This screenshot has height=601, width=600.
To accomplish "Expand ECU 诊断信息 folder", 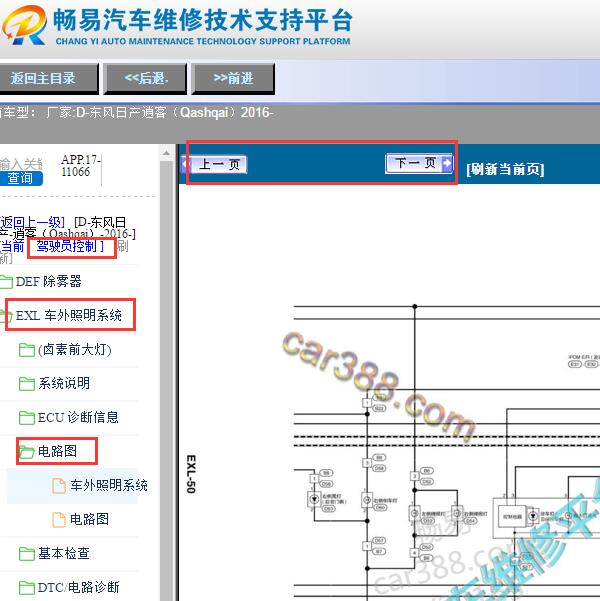I will click(x=78, y=417).
